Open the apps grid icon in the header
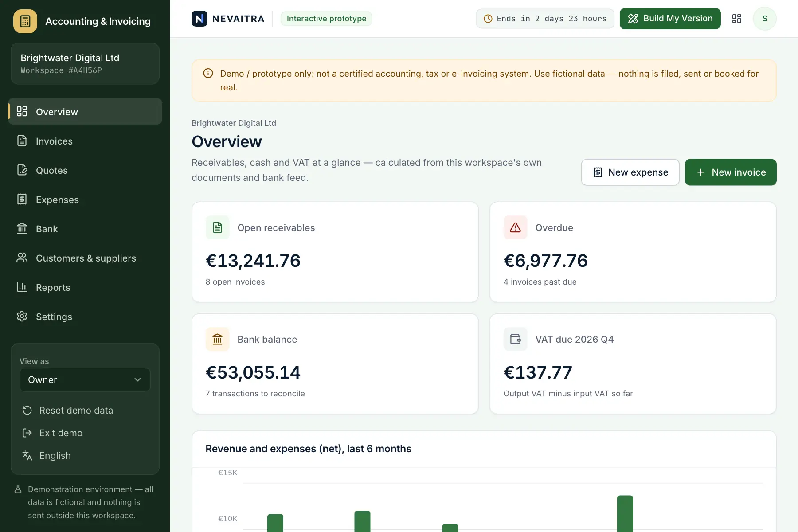This screenshot has height=532, width=798. [737, 19]
